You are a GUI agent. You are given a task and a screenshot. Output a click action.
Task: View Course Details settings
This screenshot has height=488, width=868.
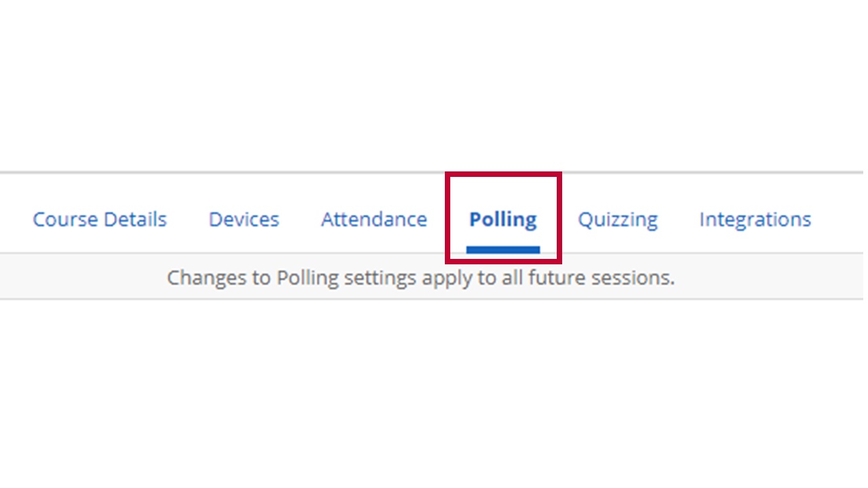coord(100,220)
